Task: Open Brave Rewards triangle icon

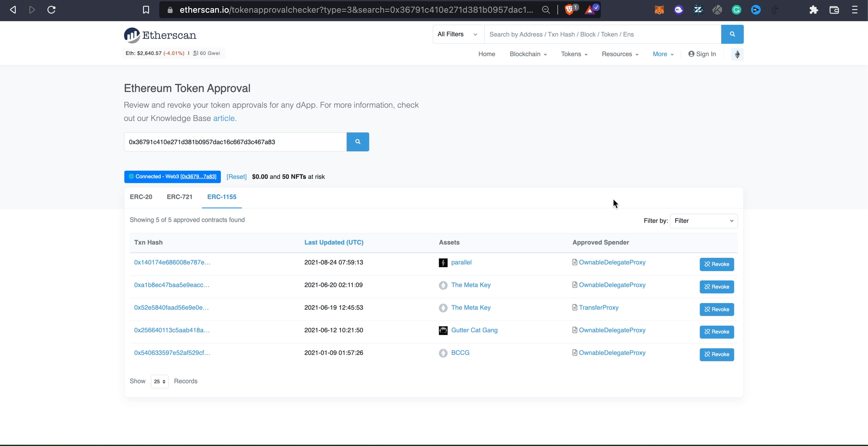Action: 591,10
